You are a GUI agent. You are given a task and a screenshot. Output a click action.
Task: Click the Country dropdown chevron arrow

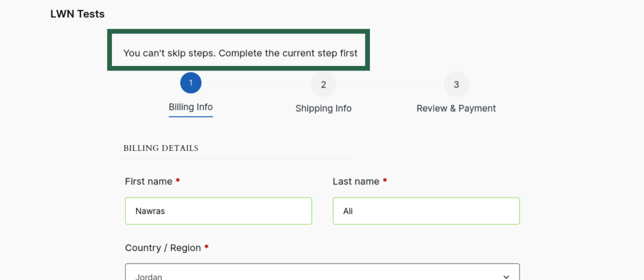(x=507, y=276)
